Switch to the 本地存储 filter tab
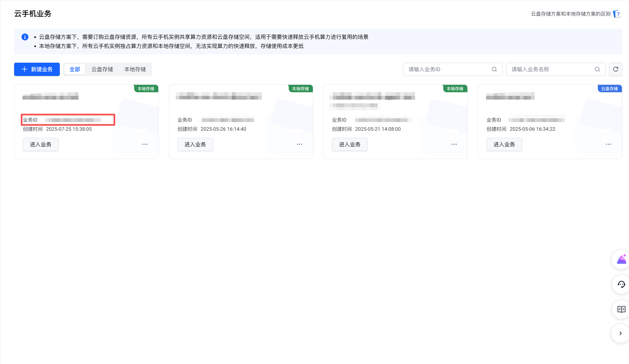 [135, 69]
